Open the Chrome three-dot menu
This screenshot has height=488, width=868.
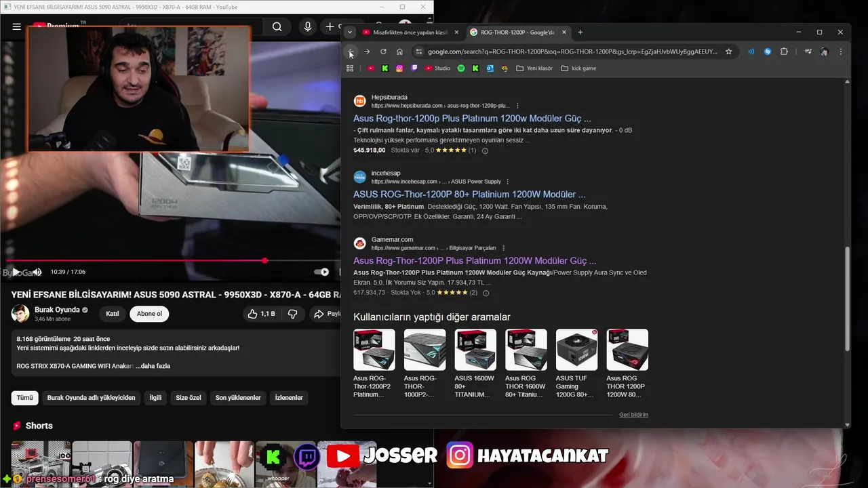[x=841, y=52]
